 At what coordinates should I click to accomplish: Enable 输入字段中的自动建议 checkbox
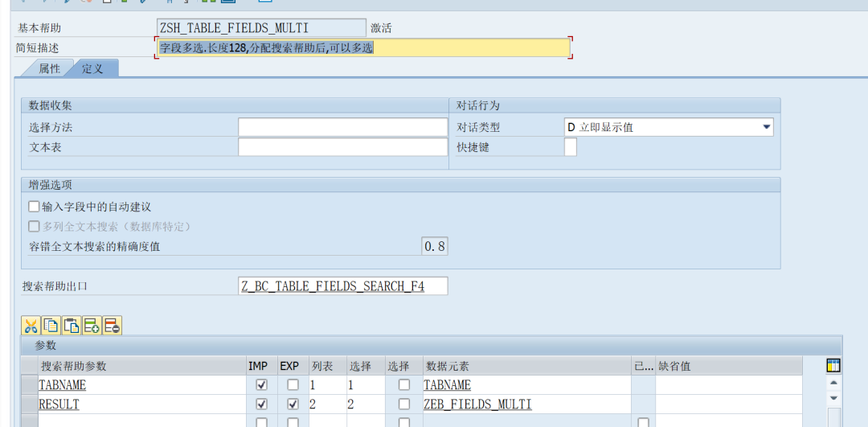(35, 207)
